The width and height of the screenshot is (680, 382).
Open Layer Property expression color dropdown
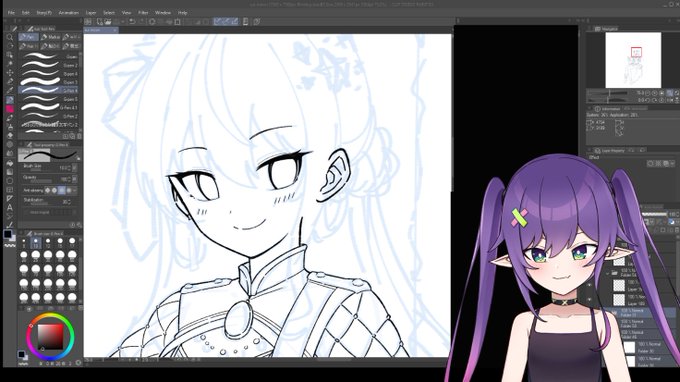pos(672,163)
